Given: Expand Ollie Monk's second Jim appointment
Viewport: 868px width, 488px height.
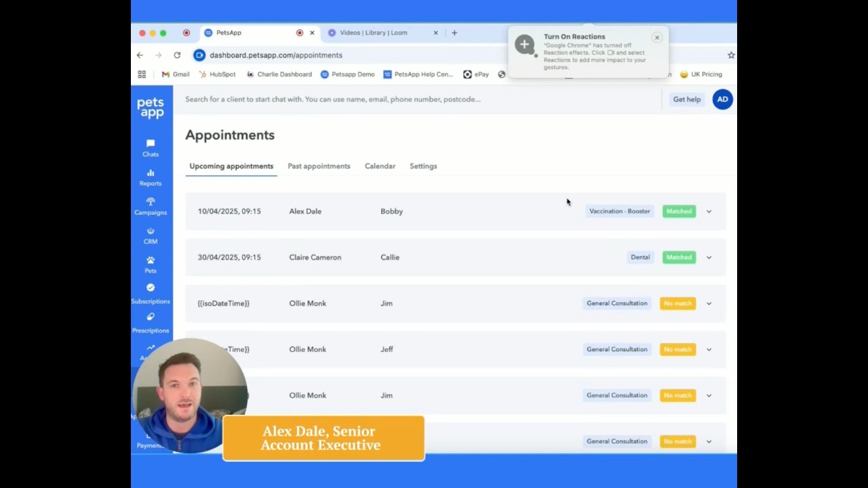Looking at the screenshot, I should pyautogui.click(x=709, y=396).
